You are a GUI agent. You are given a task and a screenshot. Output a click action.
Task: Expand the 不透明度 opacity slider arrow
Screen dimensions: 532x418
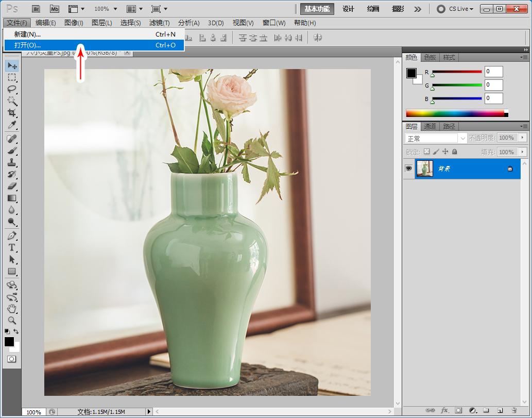[x=523, y=138]
